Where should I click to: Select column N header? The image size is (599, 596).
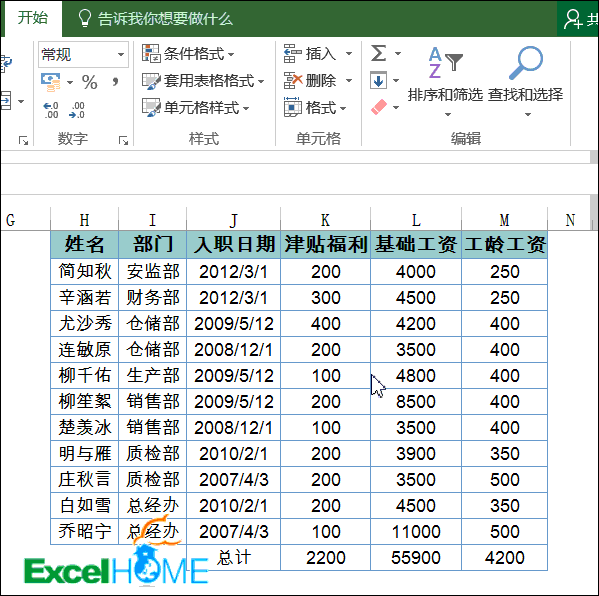(570, 220)
